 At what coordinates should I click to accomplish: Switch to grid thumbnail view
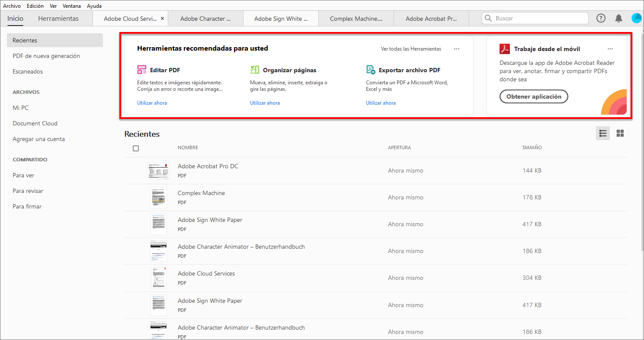[620, 133]
